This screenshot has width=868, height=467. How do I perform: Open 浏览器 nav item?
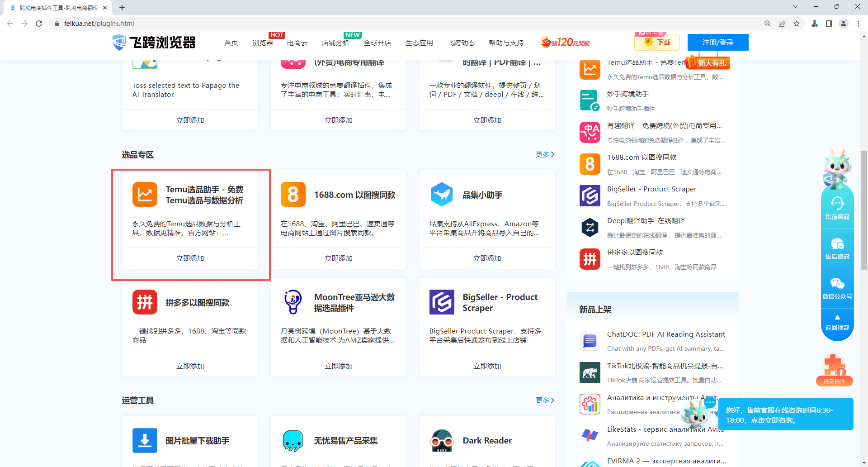coord(262,43)
